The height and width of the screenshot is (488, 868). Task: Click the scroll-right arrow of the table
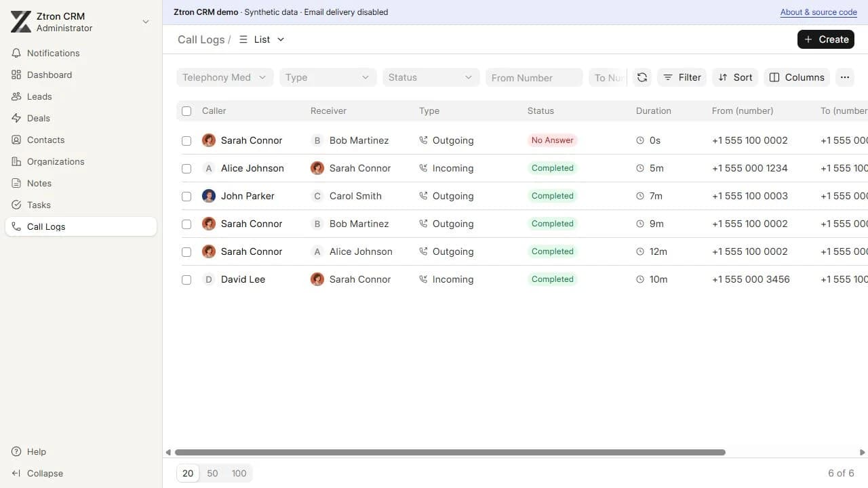tap(863, 452)
